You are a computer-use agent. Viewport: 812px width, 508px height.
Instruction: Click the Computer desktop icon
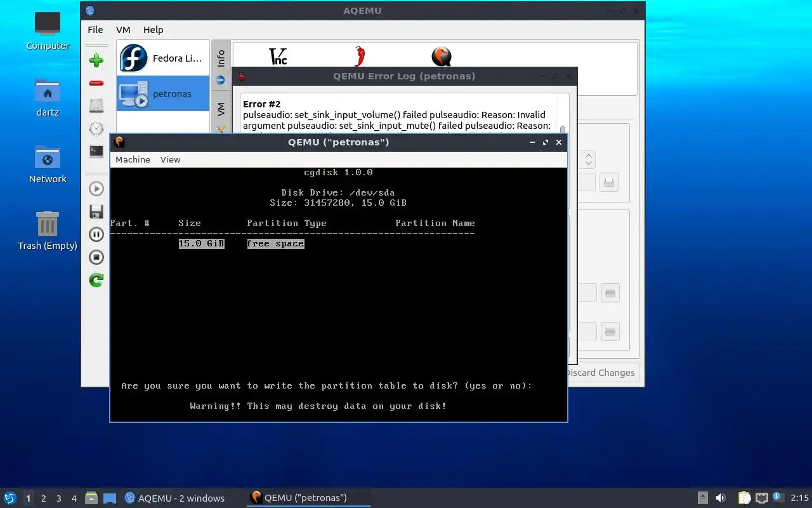[48, 31]
